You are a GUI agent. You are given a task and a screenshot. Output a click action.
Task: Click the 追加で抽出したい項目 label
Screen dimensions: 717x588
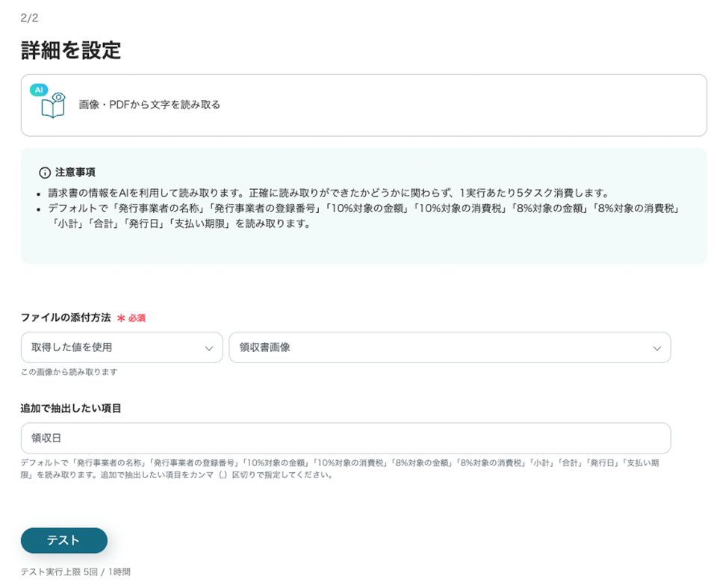[71, 408]
